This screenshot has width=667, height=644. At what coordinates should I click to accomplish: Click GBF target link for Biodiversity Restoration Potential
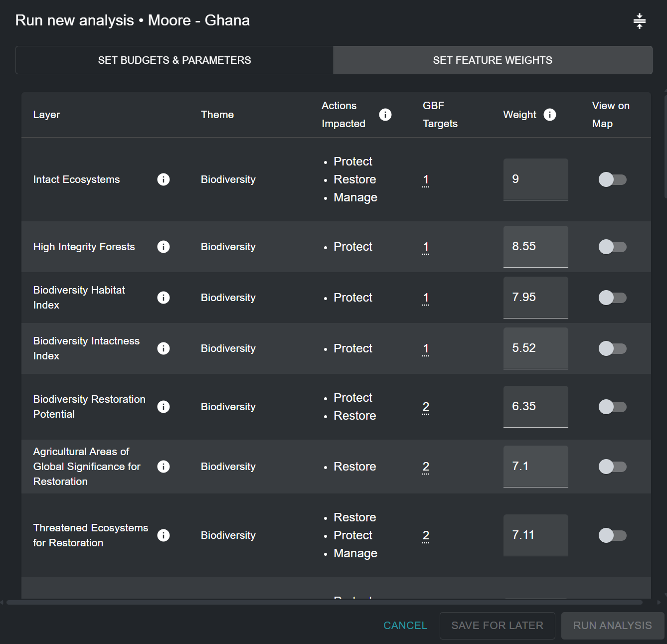(426, 407)
